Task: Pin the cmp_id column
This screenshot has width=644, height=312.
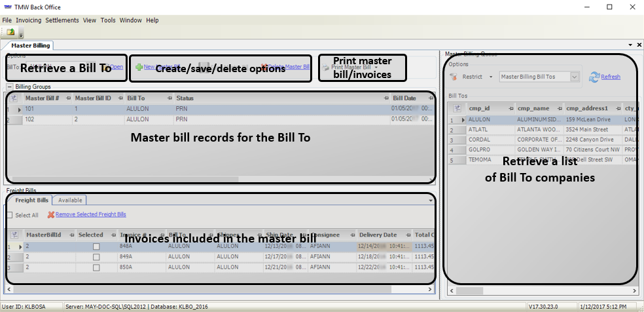Action: pos(510,108)
